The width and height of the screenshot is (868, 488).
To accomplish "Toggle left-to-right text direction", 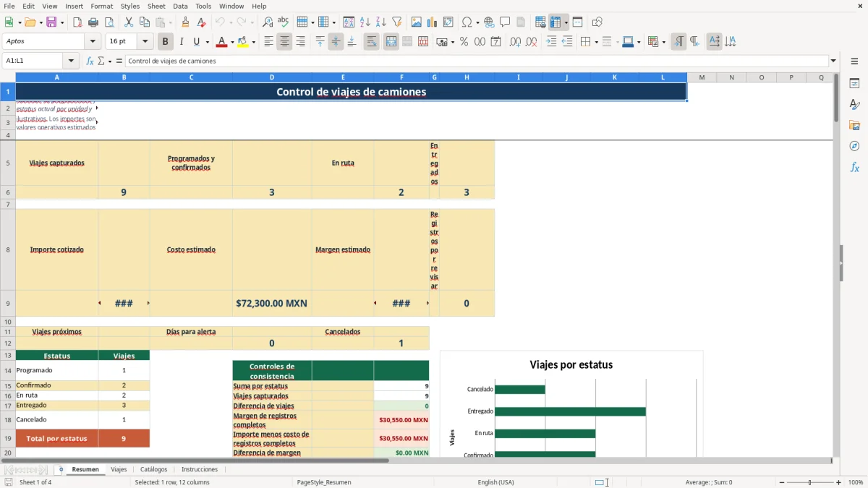I will pyautogui.click(x=678, y=42).
